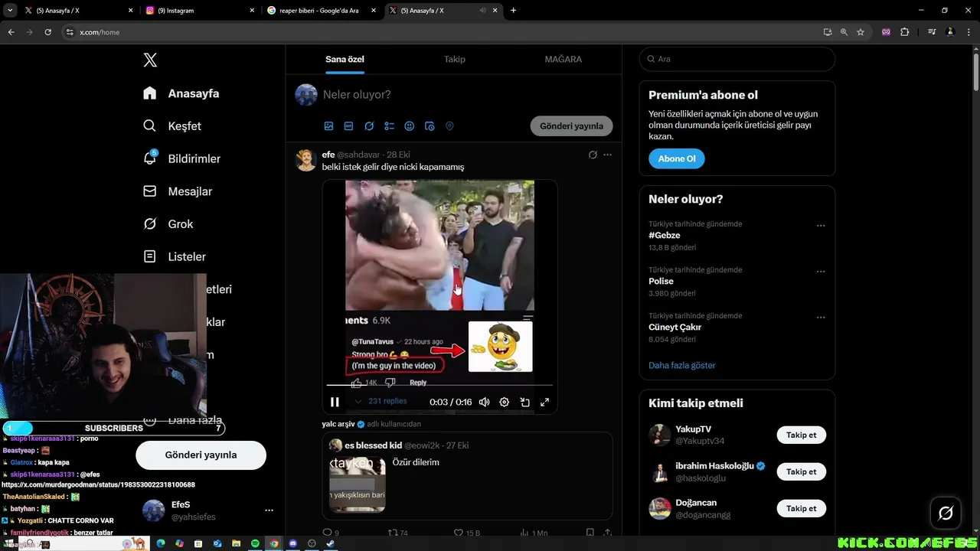Pause the video in the post
Screen dimensions: 980x551
pos(335,402)
